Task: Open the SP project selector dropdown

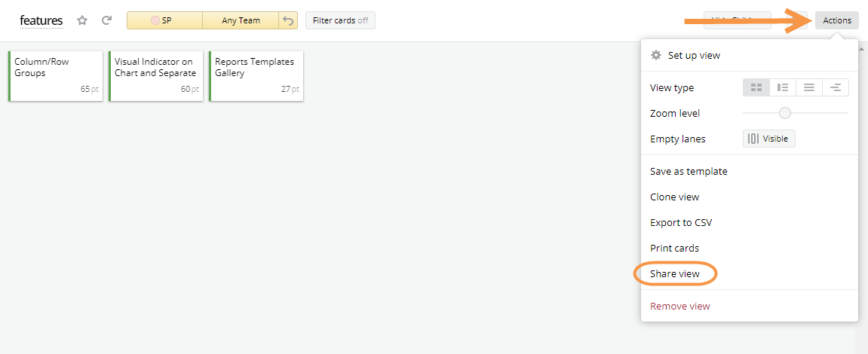Action: click(164, 20)
